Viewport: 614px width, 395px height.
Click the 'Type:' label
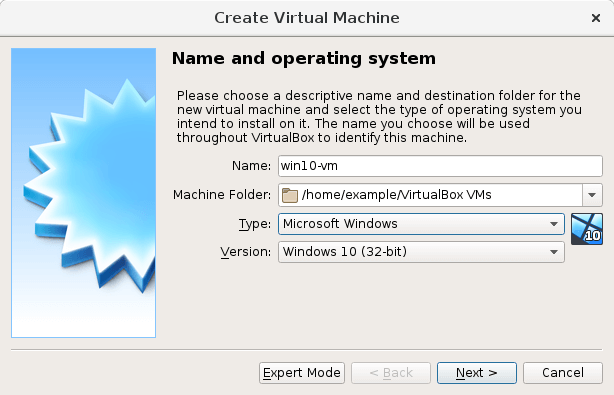[255, 224]
